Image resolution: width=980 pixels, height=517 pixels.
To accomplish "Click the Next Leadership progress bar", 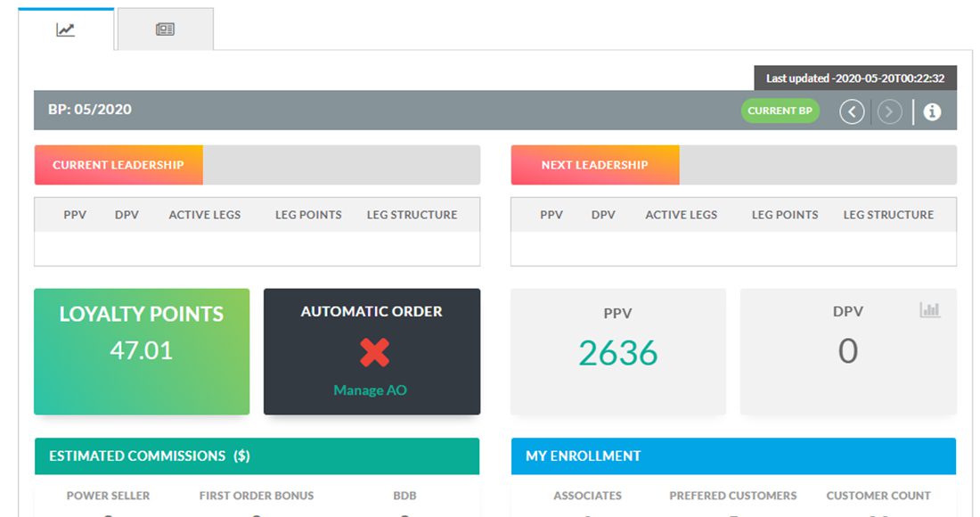I will (733, 165).
